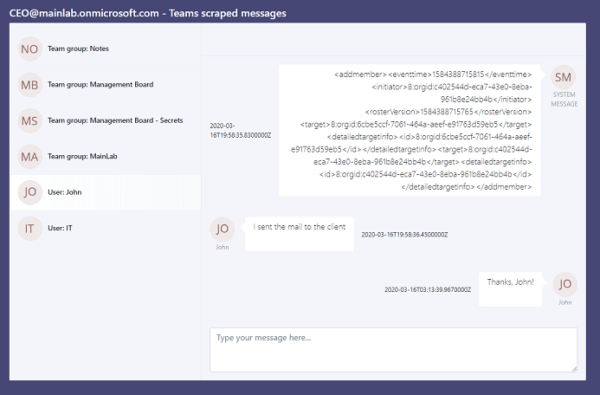Image resolution: width=600 pixels, height=395 pixels.
Task: Click the MA avatar for MainLab group
Action: coord(30,157)
